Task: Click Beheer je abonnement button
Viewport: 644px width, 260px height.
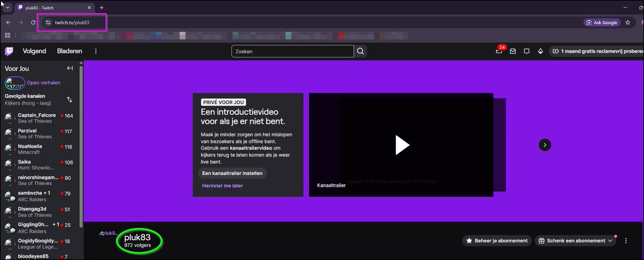Action: (497, 241)
